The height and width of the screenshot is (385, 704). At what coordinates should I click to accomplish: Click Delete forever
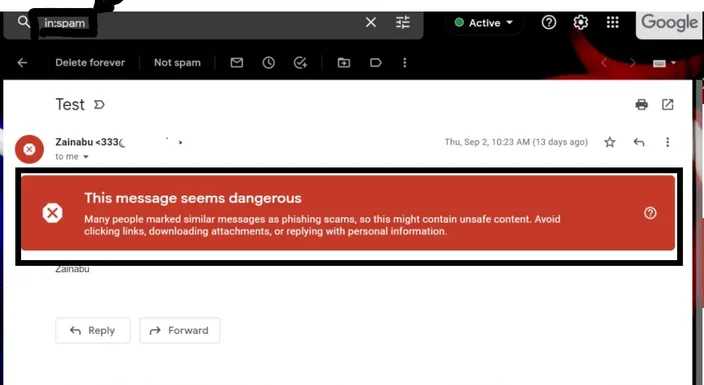(90, 63)
